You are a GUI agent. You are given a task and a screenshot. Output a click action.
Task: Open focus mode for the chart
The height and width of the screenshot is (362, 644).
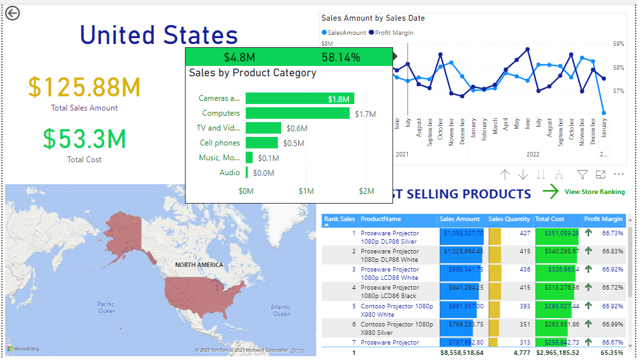pyautogui.click(x=601, y=175)
